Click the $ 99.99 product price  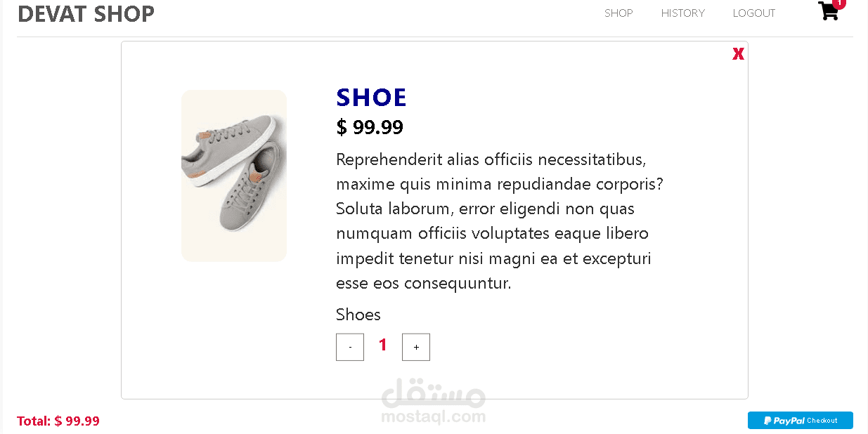pyautogui.click(x=370, y=127)
